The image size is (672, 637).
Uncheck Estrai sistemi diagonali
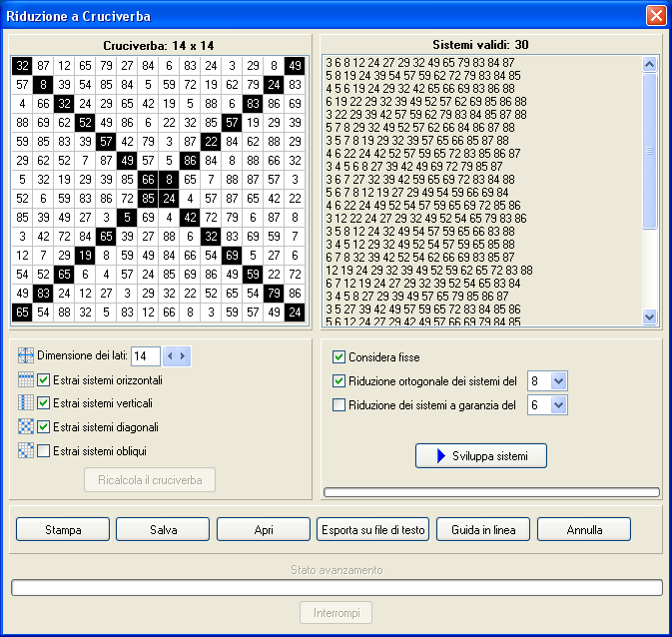pyautogui.click(x=43, y=427)
